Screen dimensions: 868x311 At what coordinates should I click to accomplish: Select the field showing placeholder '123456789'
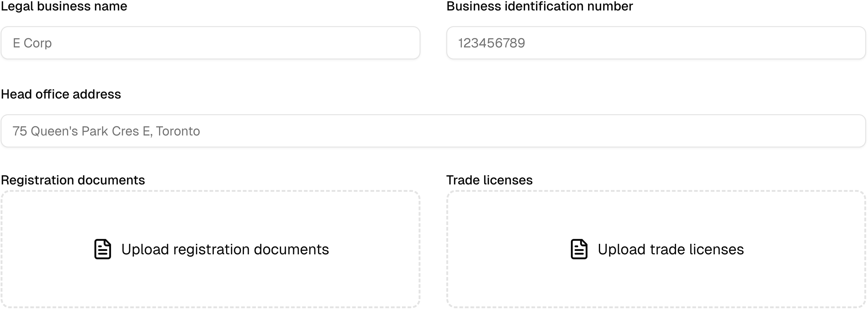click(x=655, y=43)
